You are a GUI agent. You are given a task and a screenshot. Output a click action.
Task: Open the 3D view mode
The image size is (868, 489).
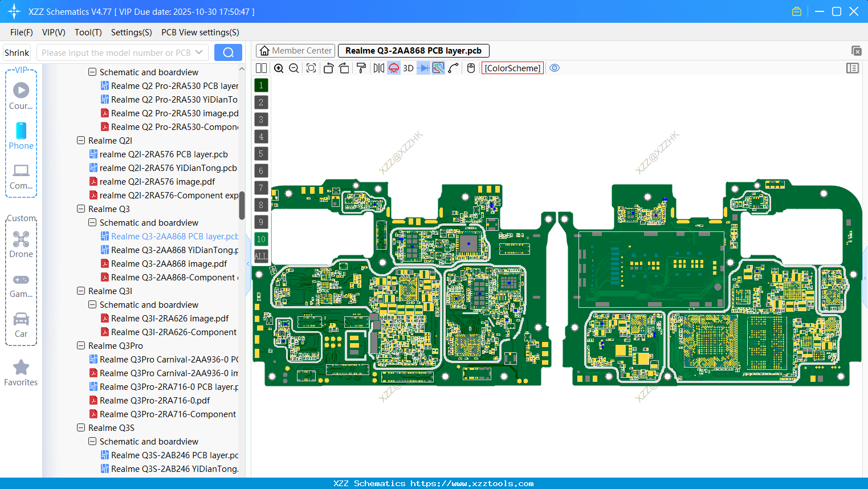click(x=407, y=68)
